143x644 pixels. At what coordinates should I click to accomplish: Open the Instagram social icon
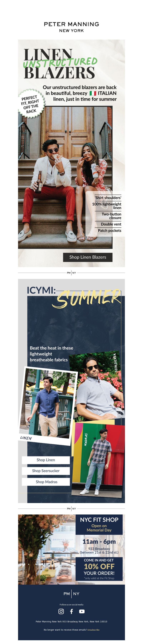pos(61,611)
